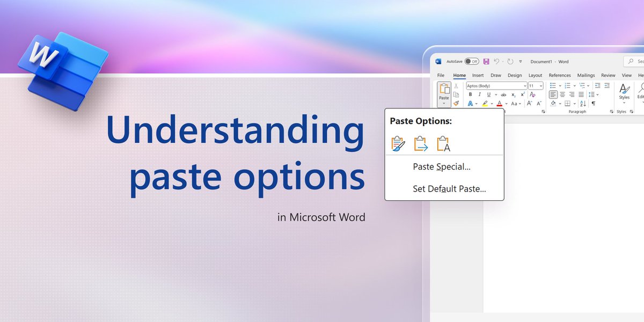The image size is (644, 322).
Task: Toggle Subscript formatting
Action: (514, 95)
